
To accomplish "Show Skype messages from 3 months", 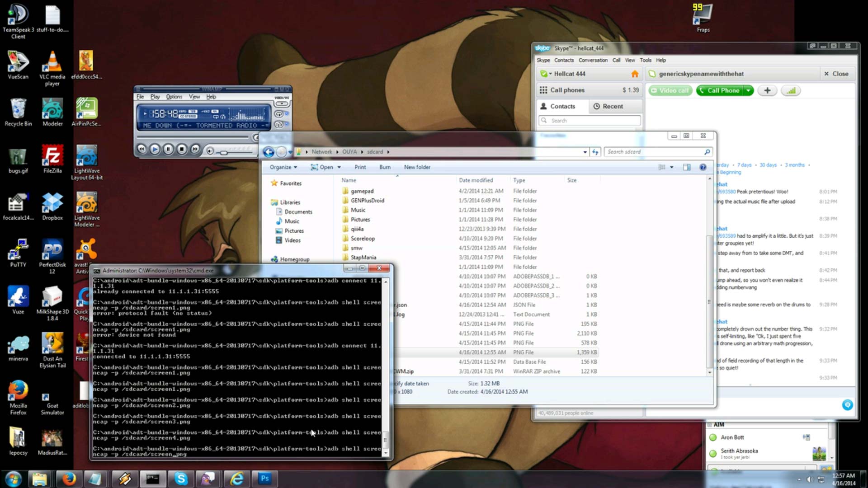I will click(795, 165).
